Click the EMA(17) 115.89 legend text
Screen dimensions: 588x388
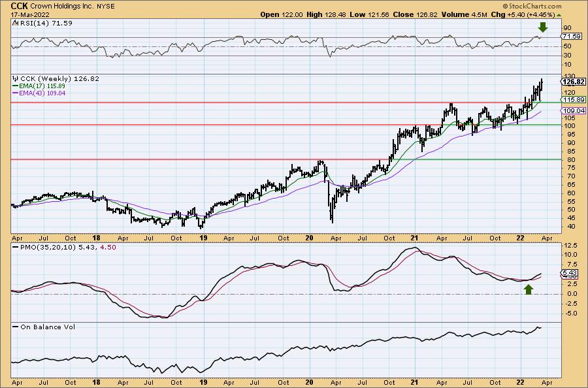tap(42, 86)
